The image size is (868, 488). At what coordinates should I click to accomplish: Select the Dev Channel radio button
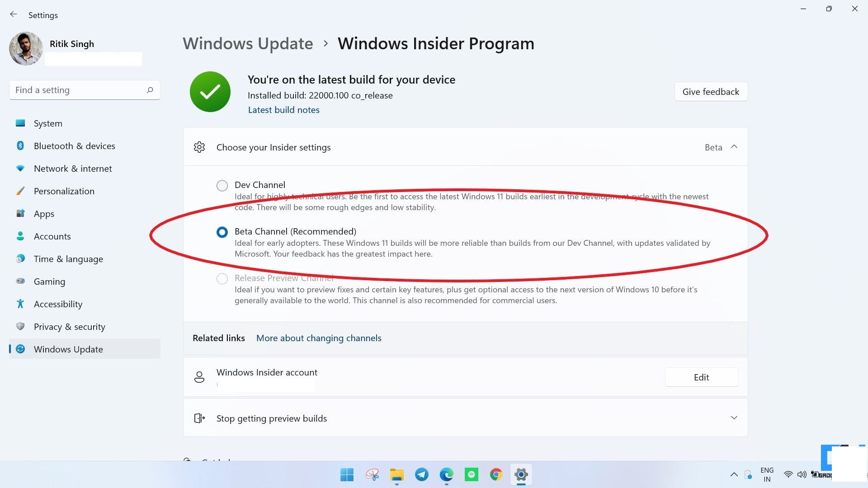[x=222, y=185]
